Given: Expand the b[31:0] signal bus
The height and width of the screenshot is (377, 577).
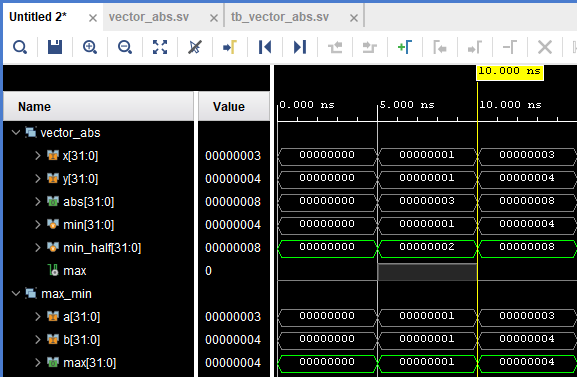Looking at the screenshot, I should 38,339.
